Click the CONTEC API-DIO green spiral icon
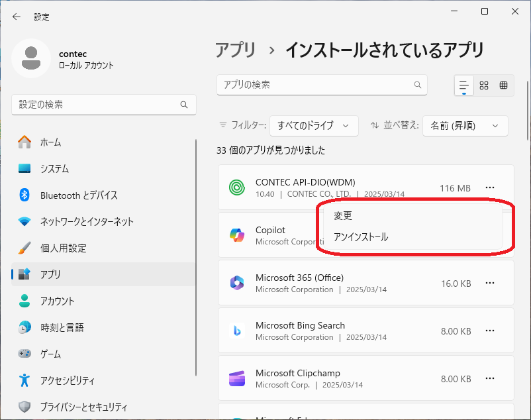The height and width of the screenshot is (420, 531). 237,187
